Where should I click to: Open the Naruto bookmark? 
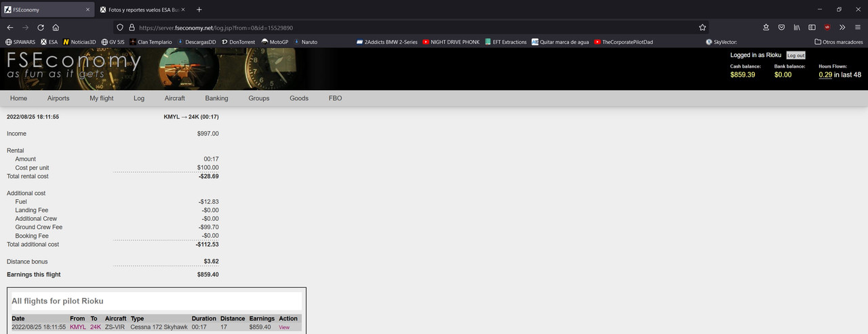click(x=305, y=42)
